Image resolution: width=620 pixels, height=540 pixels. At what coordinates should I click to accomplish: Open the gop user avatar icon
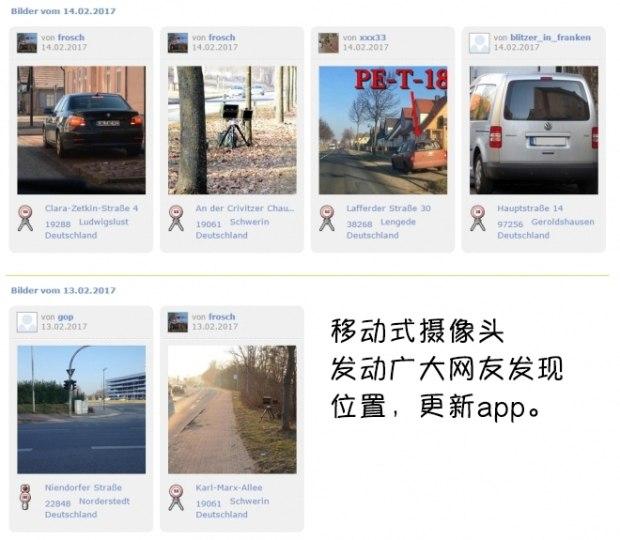click(x=27, y=322)
